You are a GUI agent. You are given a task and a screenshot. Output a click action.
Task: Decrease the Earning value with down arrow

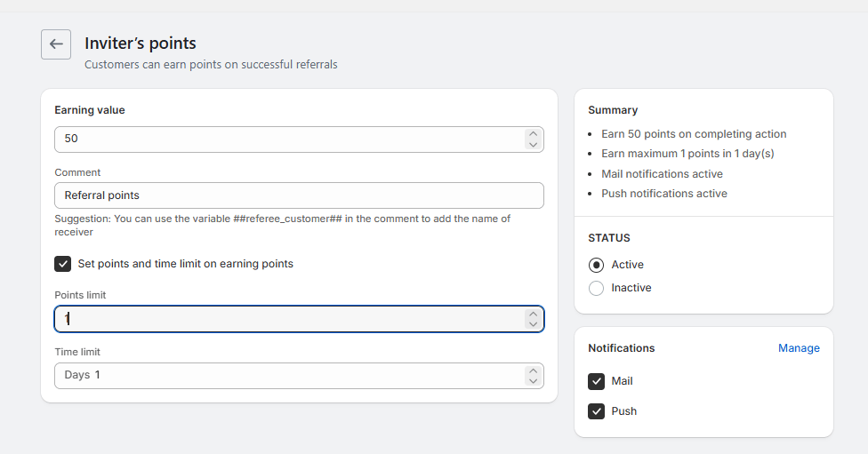click(533, 145)
